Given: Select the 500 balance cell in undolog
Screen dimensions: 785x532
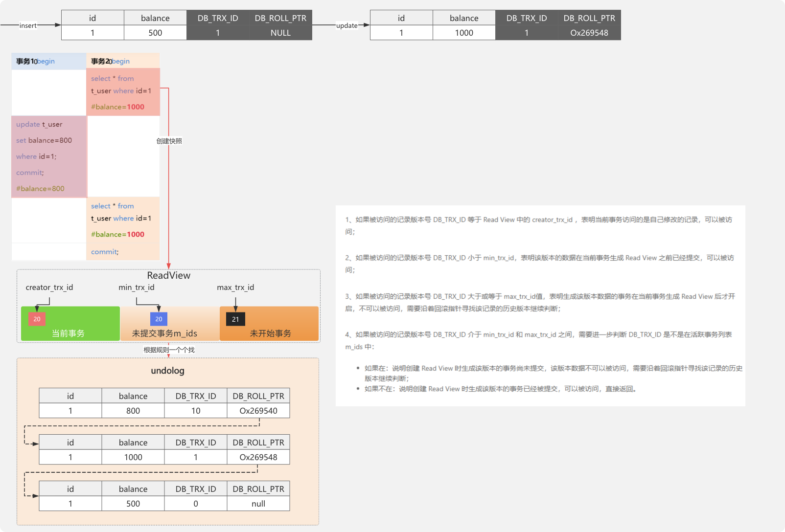Looking at the screenshot, I should click(133, 504).
